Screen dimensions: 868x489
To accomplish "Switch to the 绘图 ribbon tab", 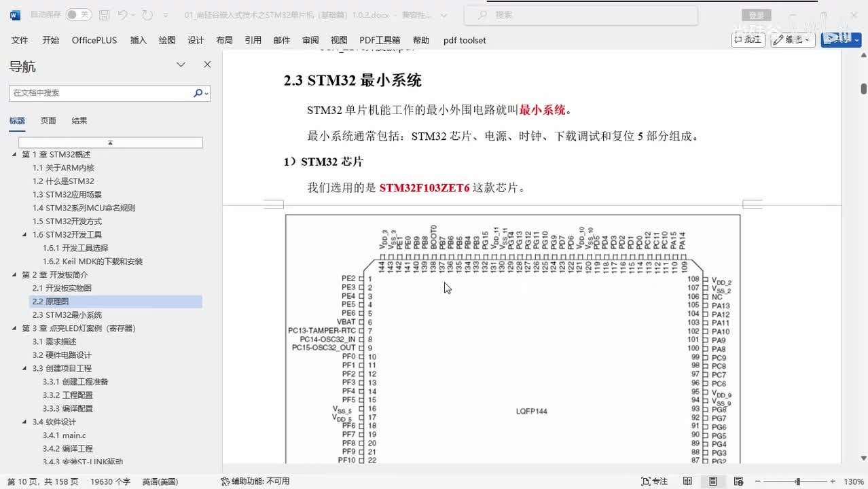I will (x=167, y=40).
